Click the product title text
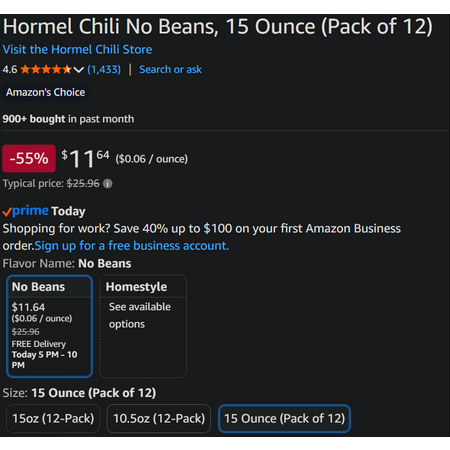The height and width of the screenshot is (450, 450). point(218,27)
